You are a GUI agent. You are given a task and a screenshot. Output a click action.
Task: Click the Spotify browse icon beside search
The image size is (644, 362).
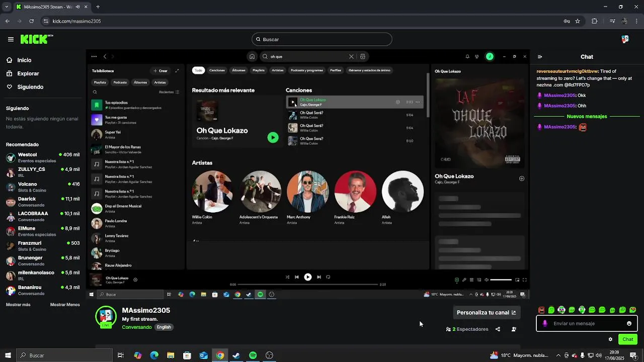pos(362,57)
